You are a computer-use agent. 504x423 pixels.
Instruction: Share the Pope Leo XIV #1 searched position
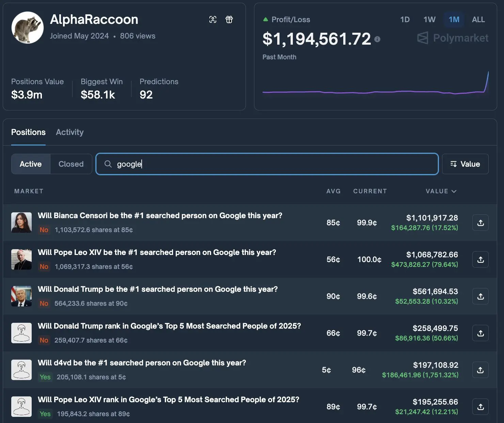point(481,259)
